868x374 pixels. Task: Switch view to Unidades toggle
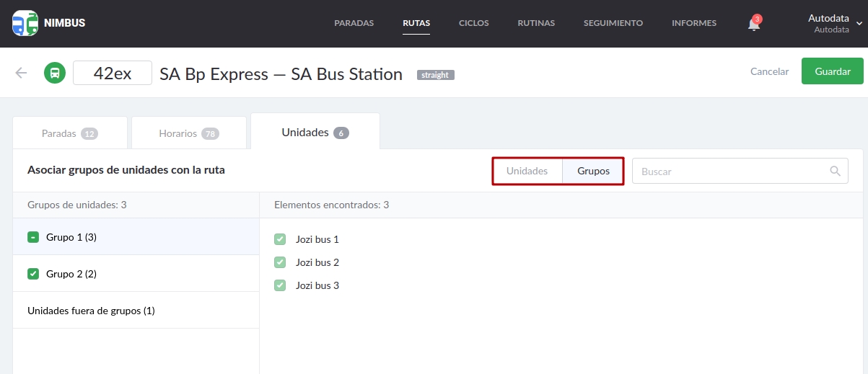[527, 172]
